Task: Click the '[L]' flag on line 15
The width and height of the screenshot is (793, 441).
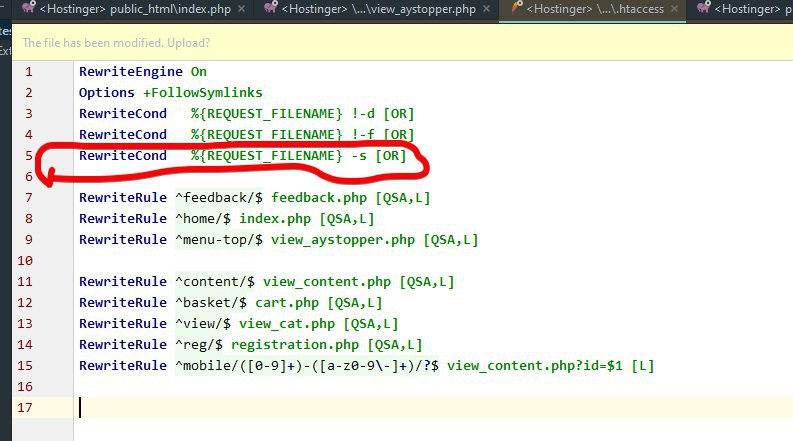Action: click(x=642, y=366)
